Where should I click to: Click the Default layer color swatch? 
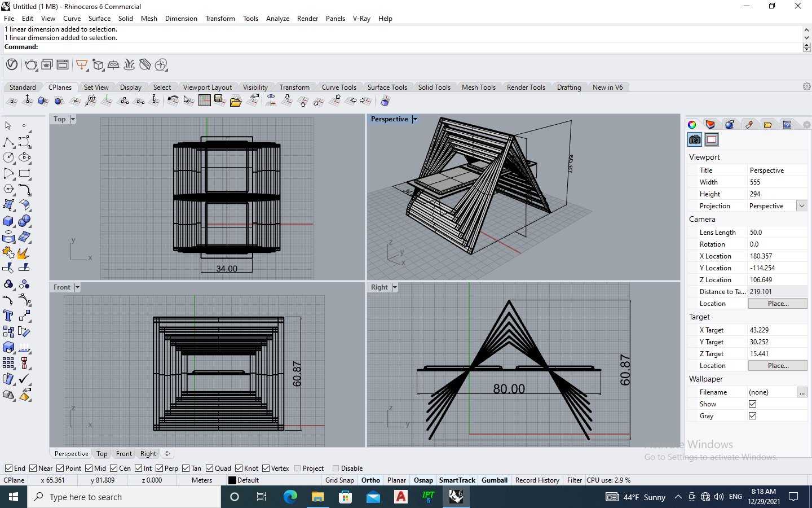[x=232, y=480]
